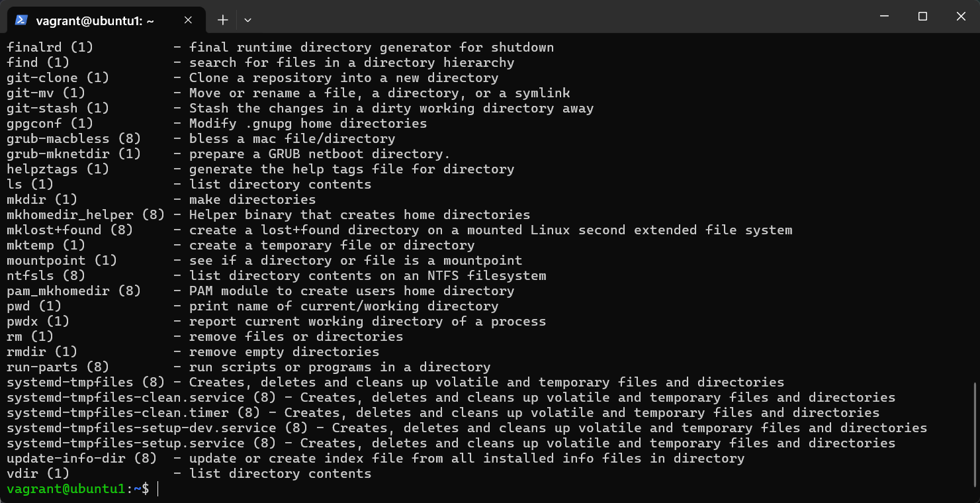The width and height of the screenshot is (980, 503).
Task: Click the vagrant@ubuntu1 command prompt line
Action: 78,489
